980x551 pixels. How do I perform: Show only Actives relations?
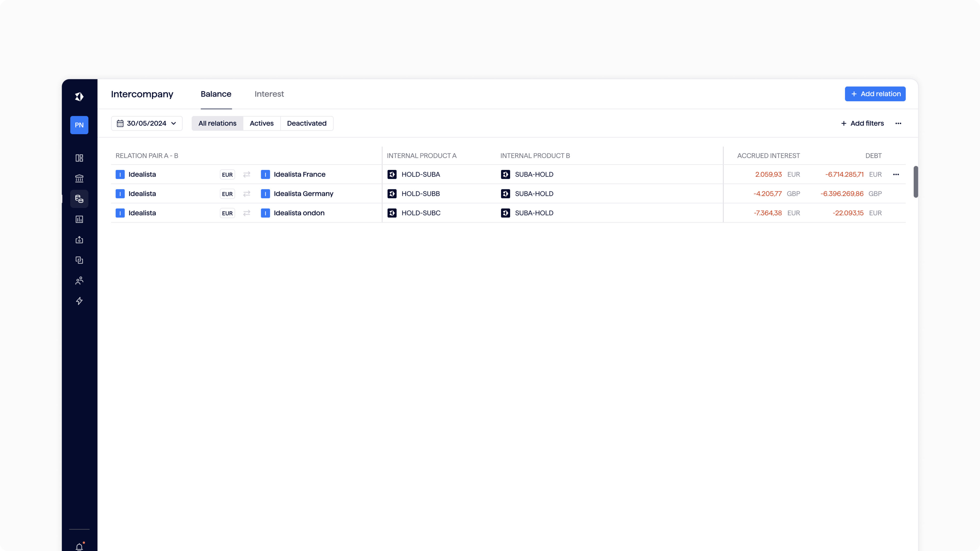(261, 123)
